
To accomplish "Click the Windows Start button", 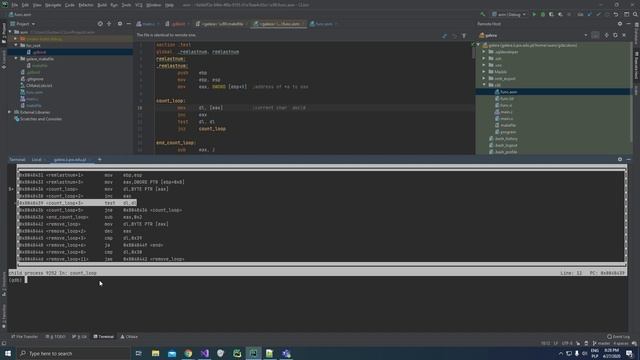I will (8, 353).
